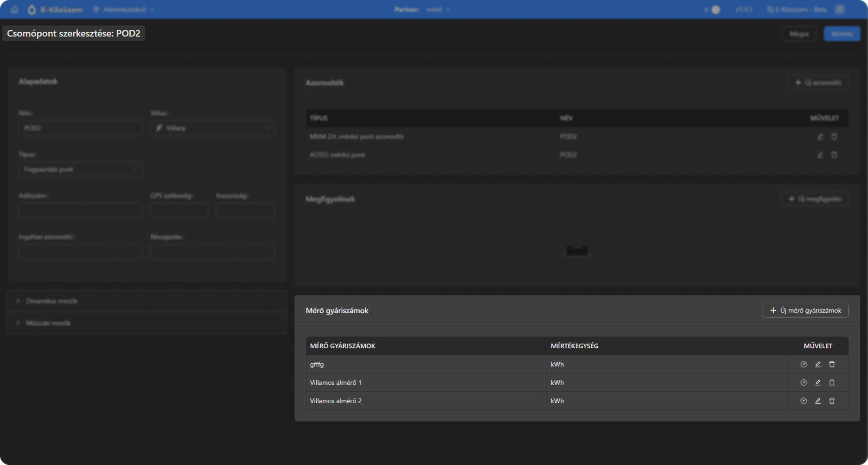The width and height of the screenshot is (868, 465).
Task: Open gauge icon for Villamos almérő 2
Action: pyautogui.click(x=803, y=401)
